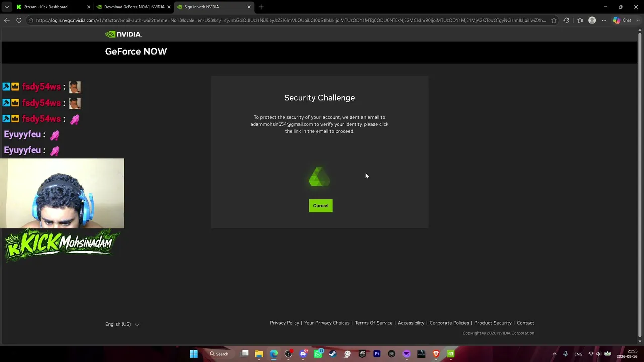Open the NVIDIA app from the taskbar

451,354
